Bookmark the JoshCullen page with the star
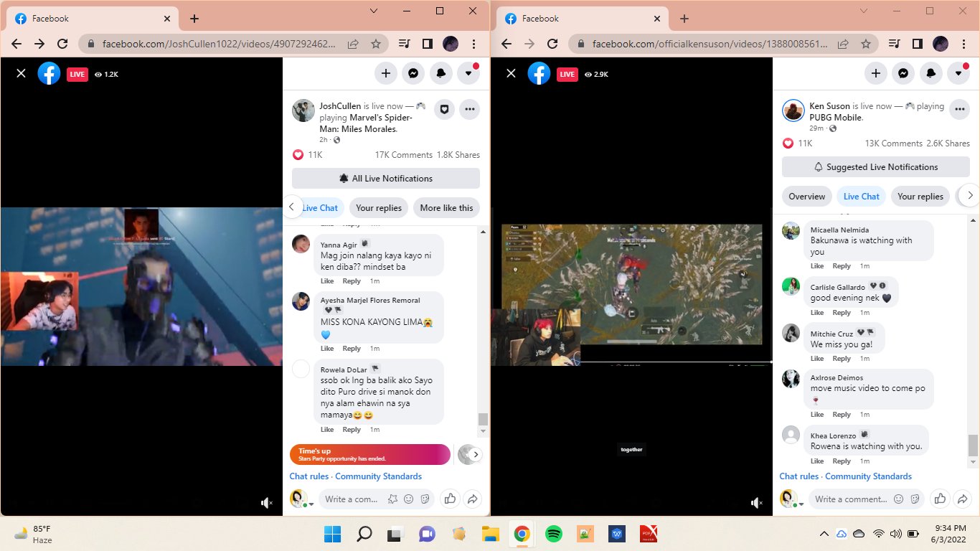Screen dimensions: 980x551 [x=376, y=44]
